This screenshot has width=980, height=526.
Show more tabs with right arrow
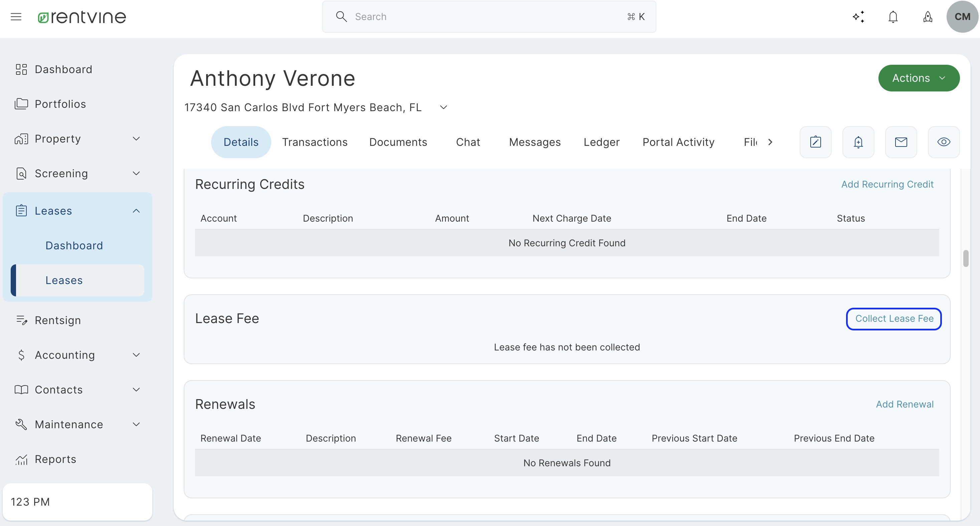coord(770,142)
